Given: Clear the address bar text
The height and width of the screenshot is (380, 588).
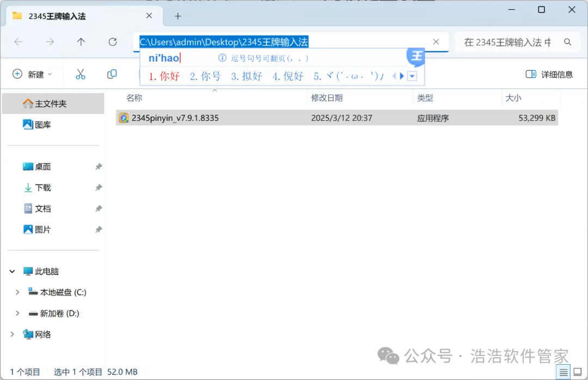Looking at the screenshot, I should 436,41.
